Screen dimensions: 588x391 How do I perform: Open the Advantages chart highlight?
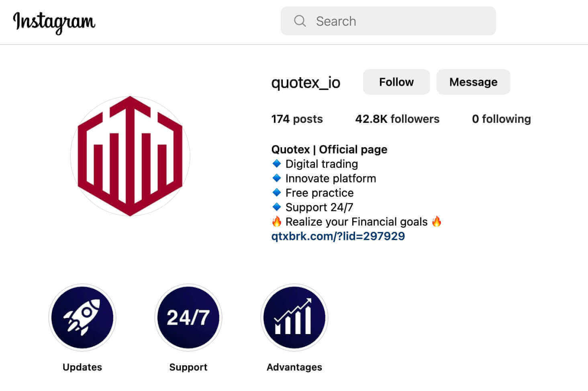tap(294, 318)
